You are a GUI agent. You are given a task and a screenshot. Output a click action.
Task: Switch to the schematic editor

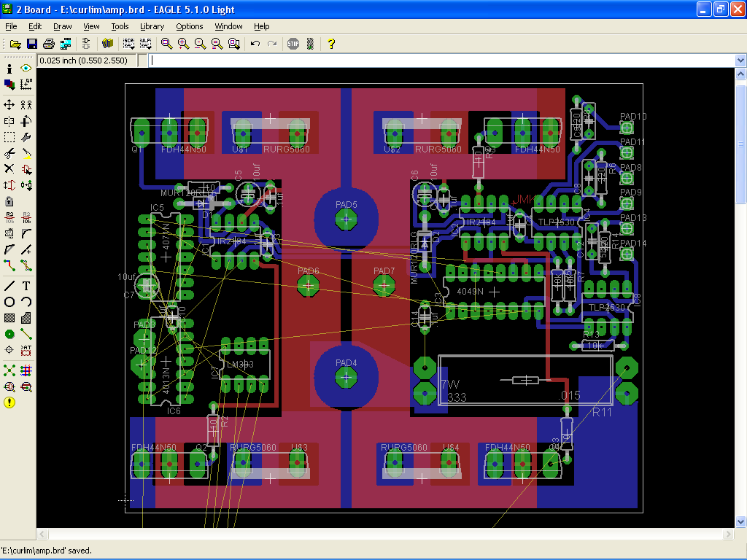86,44
